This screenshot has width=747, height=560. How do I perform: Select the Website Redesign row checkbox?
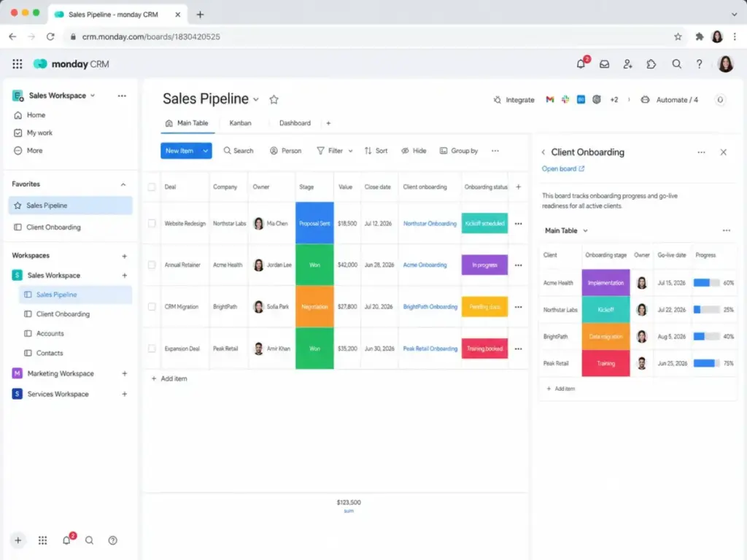[x=152, y=223]
